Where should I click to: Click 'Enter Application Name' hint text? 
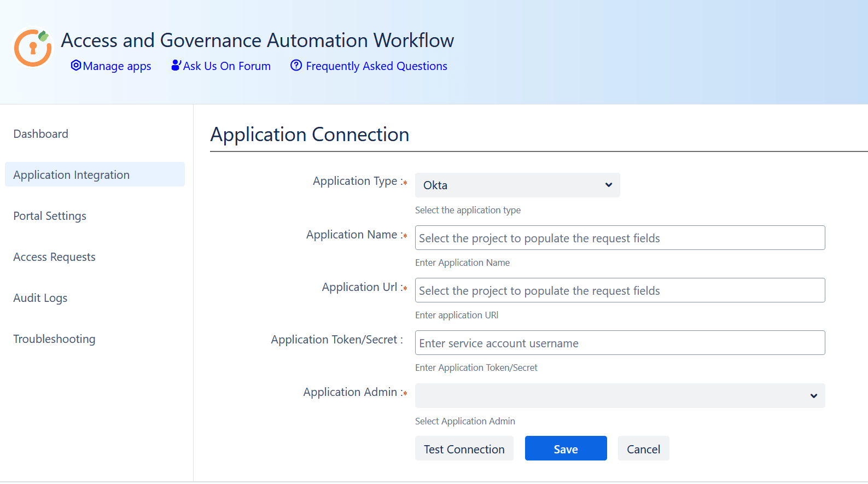[462, 263]
